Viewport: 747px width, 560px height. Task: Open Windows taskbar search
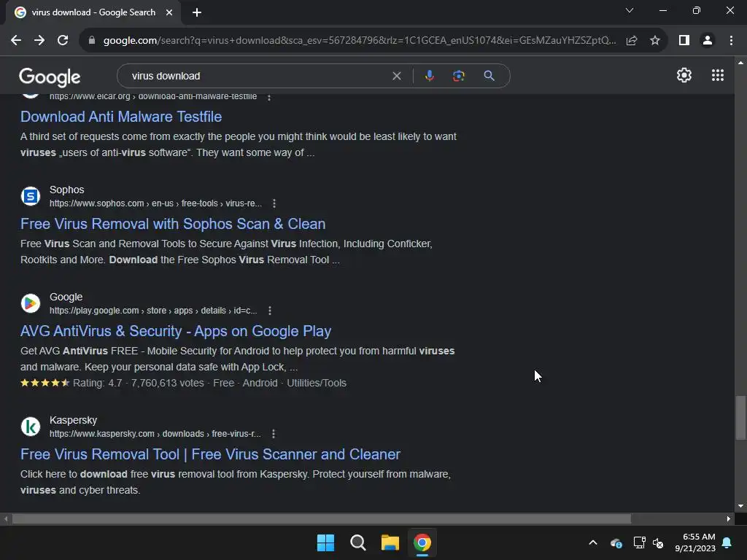pyautogui.click(x=357, y=542)
